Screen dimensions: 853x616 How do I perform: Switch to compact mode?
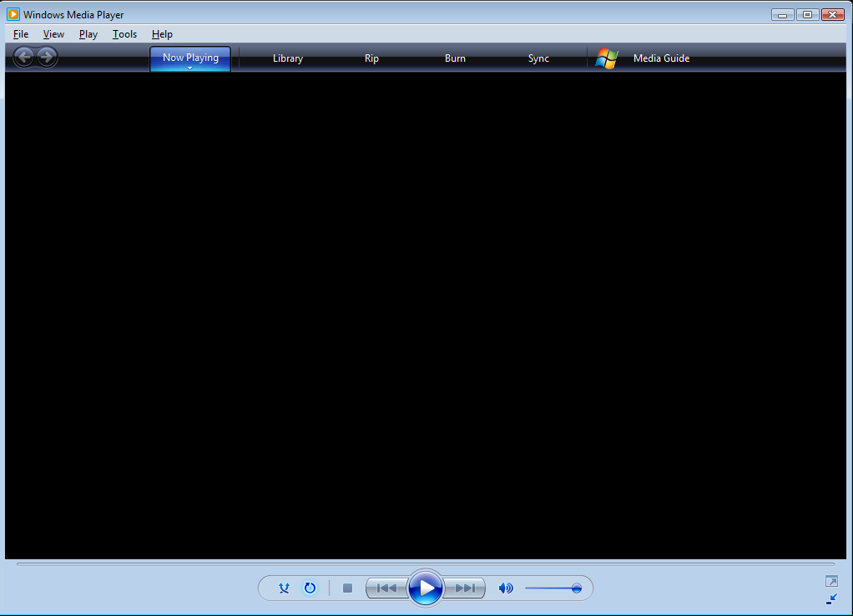click(831, 599)
